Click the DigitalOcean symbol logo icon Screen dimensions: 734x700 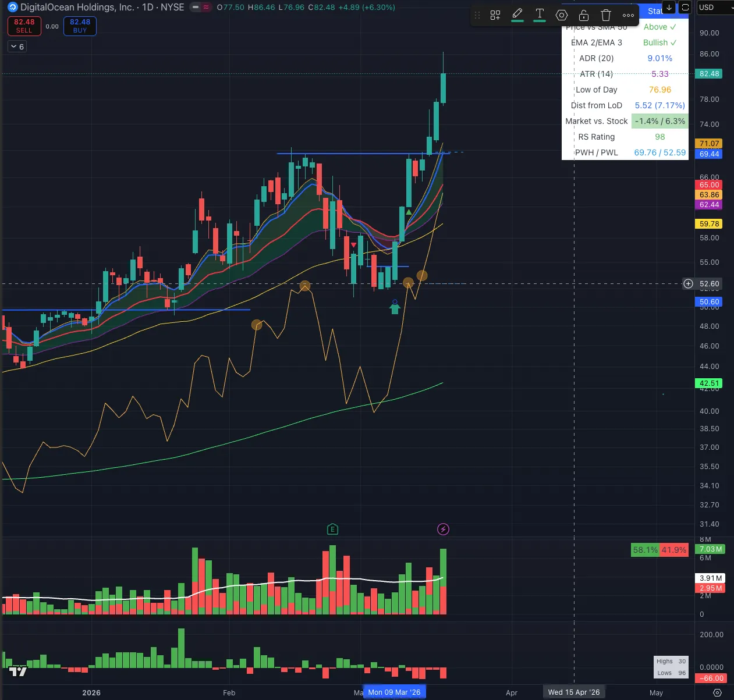point(13,8)
